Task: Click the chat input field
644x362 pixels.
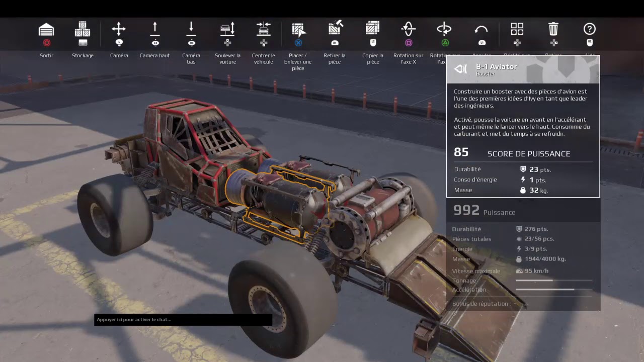Action: (183, 320)
